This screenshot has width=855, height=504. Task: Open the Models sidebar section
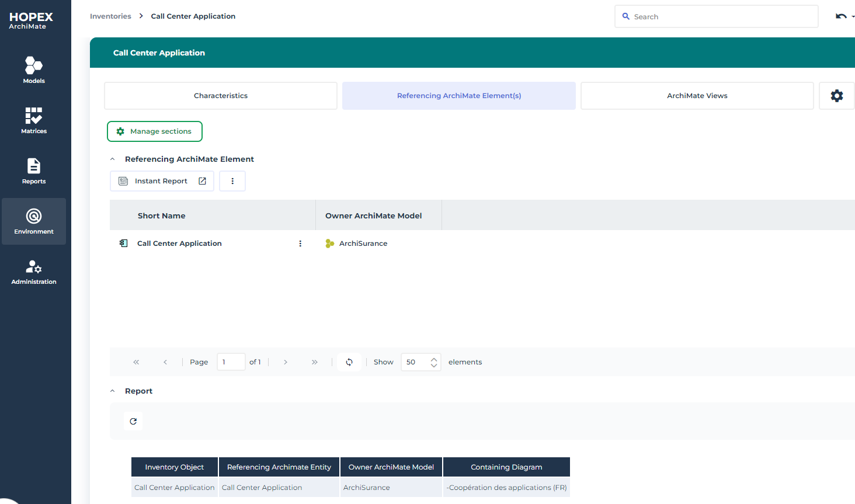pos(34,70)
